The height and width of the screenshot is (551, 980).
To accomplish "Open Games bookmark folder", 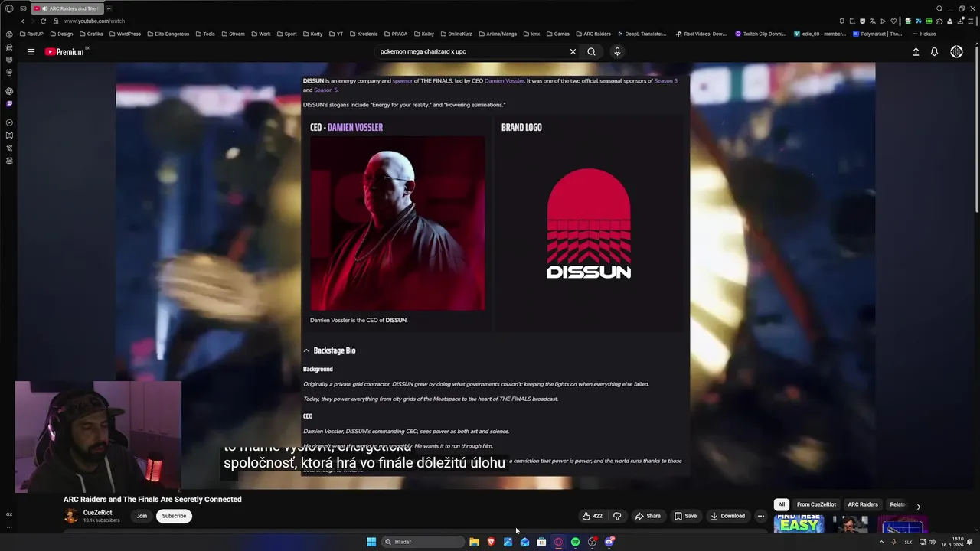I will (557, 34).
